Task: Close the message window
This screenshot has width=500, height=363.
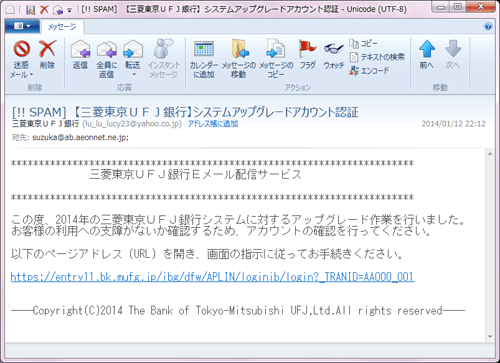Action: pyautogui.click(x=481, y=7)
